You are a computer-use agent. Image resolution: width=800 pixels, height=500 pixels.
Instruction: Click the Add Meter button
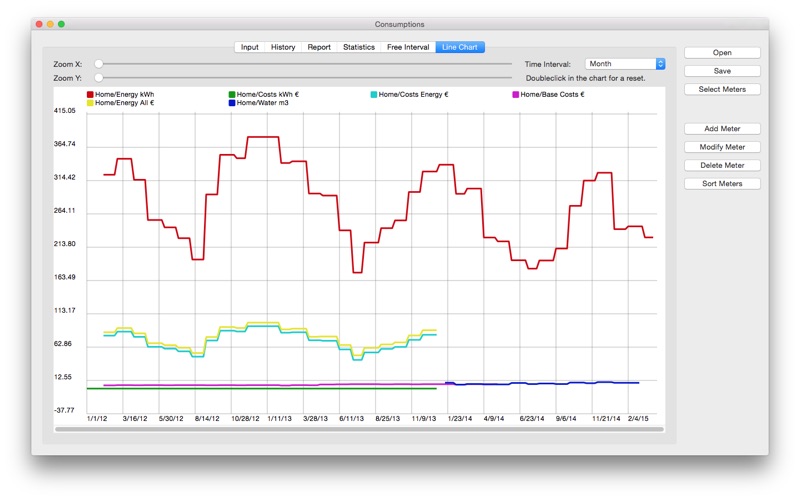722,129
